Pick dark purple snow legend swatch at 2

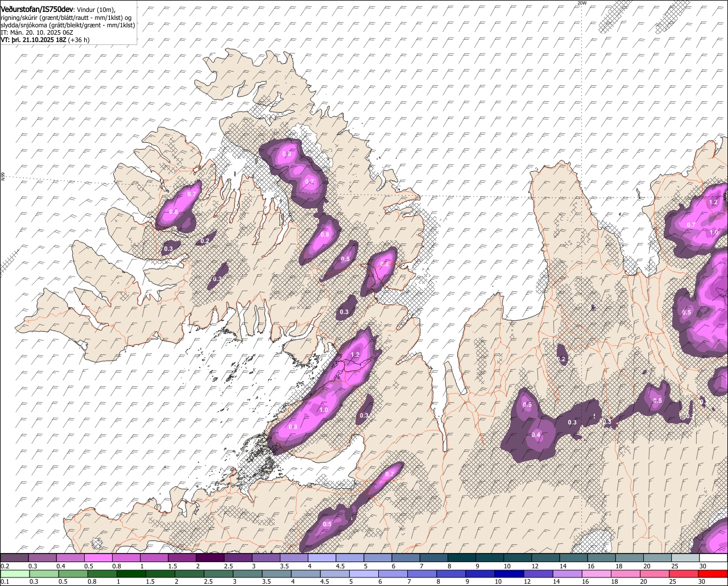pos(210,558)
